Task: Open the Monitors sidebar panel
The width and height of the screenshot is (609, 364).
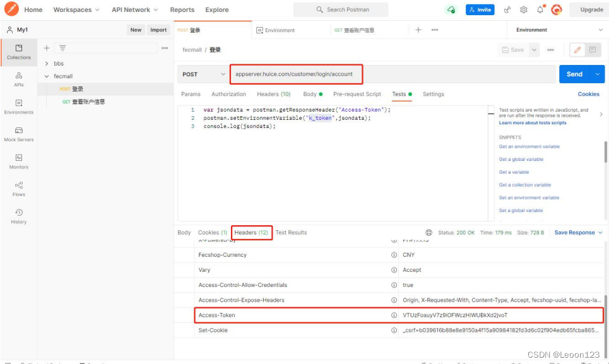Action: point(19,162)
